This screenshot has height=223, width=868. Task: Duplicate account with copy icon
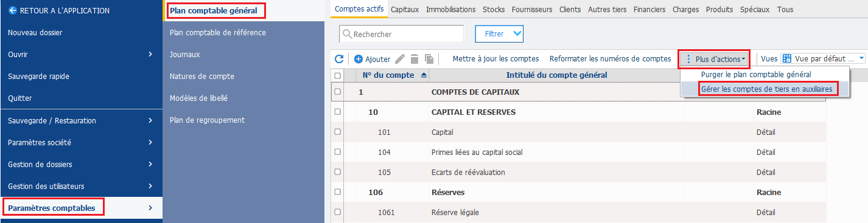pyautogui.click(x=429, y=59)
